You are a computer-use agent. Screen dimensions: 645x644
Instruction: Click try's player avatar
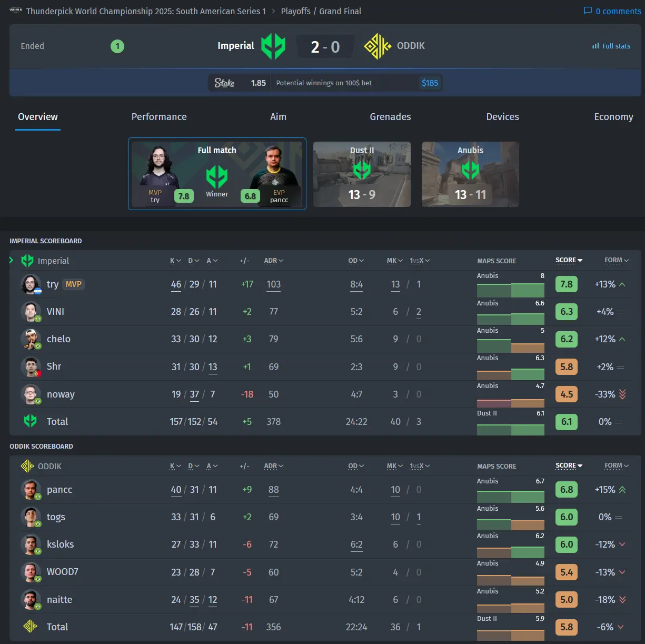(x=31, y=284)
